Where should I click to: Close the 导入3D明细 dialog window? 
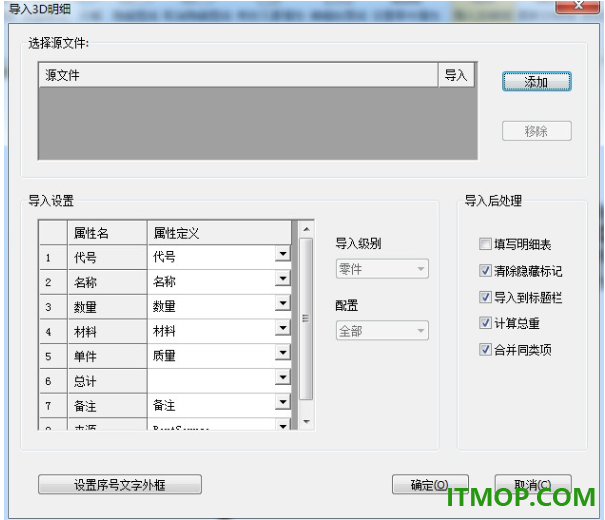(x=578, y=6)
